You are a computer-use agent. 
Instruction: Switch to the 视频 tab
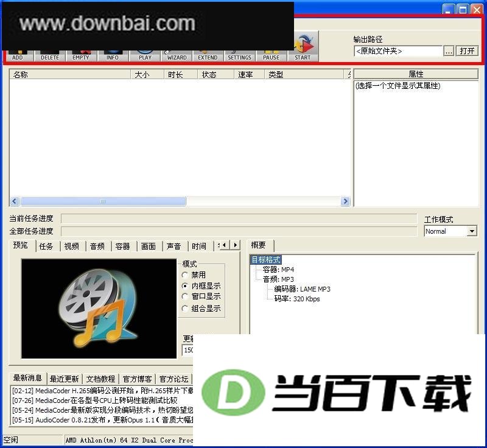(72, 247)
